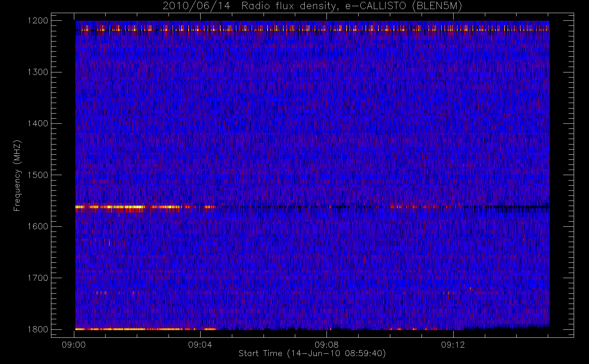Click the 09:00 time tick label

coord(74,345)
